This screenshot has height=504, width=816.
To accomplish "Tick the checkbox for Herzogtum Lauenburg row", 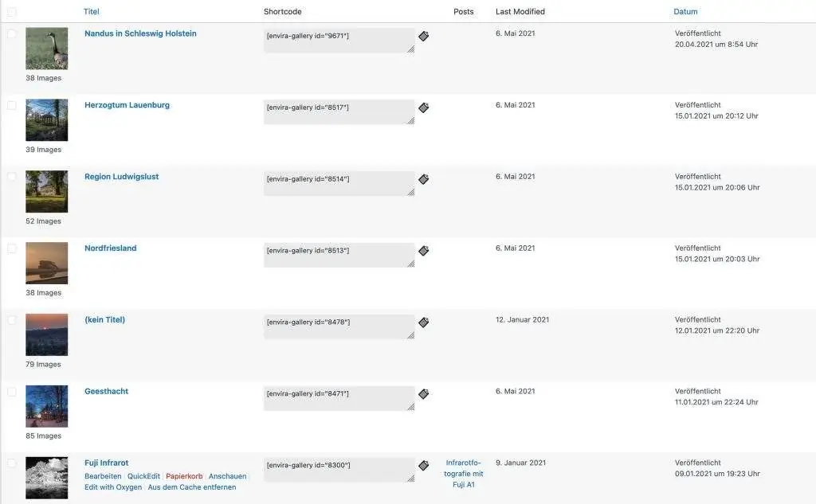I will (x=12, y=105).
